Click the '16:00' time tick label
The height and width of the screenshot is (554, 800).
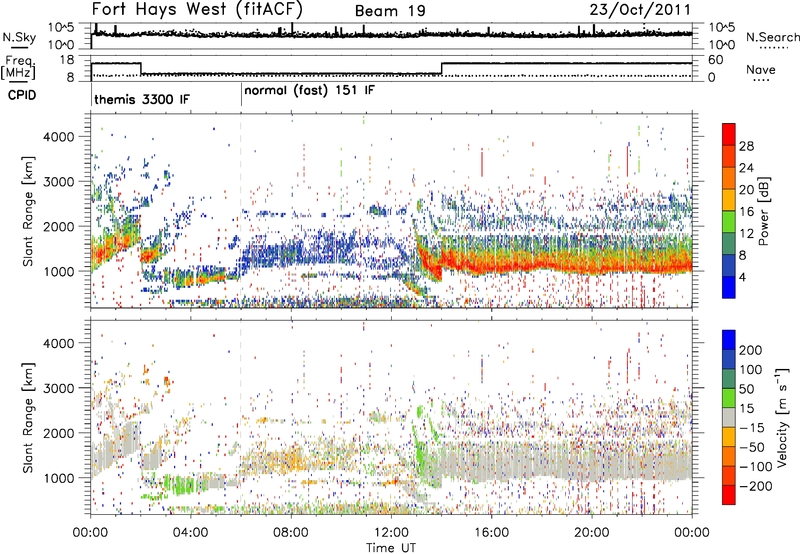[x=491, y=533]
